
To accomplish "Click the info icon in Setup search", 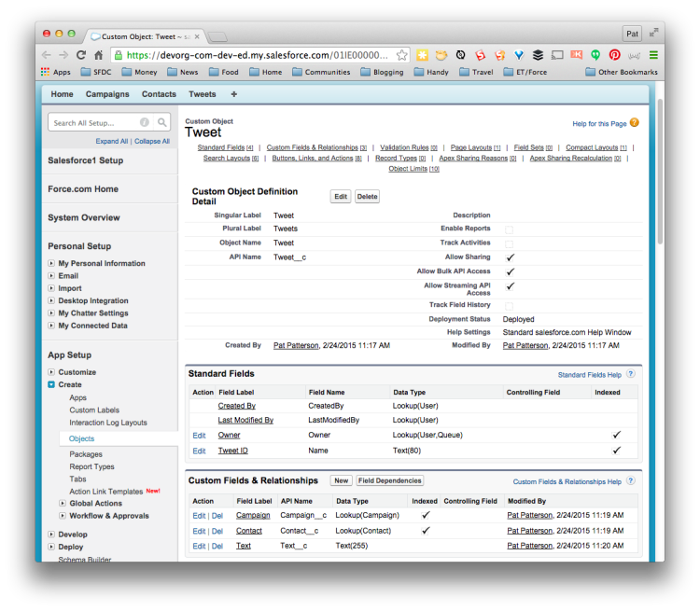I will tap(144, 122).
